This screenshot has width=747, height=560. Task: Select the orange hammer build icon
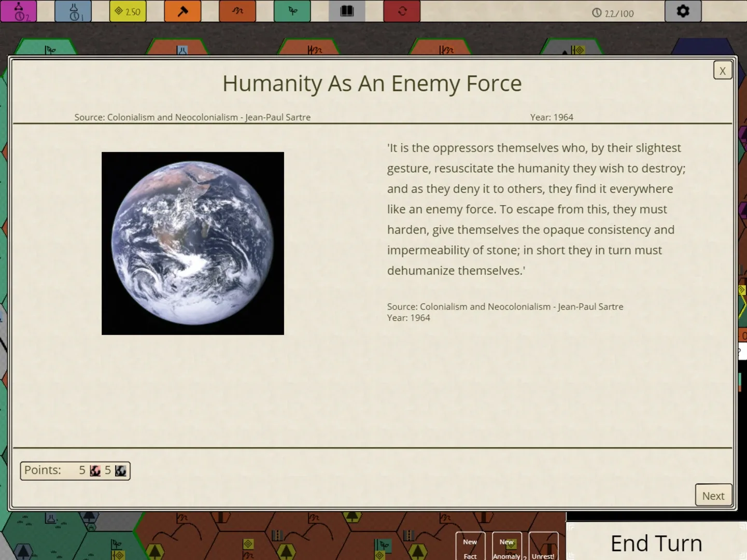(x=182, y=11)
